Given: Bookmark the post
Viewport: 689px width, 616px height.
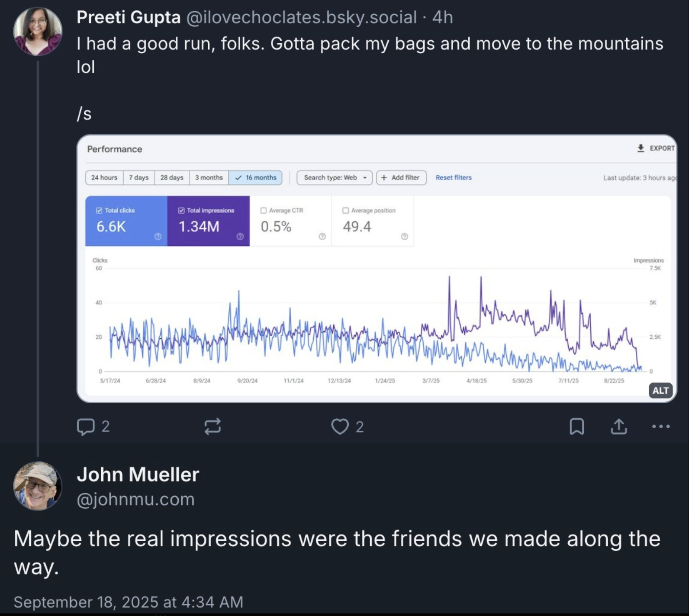Looking at the screenshot, I should pyautogui.click(x=577, y=427).
